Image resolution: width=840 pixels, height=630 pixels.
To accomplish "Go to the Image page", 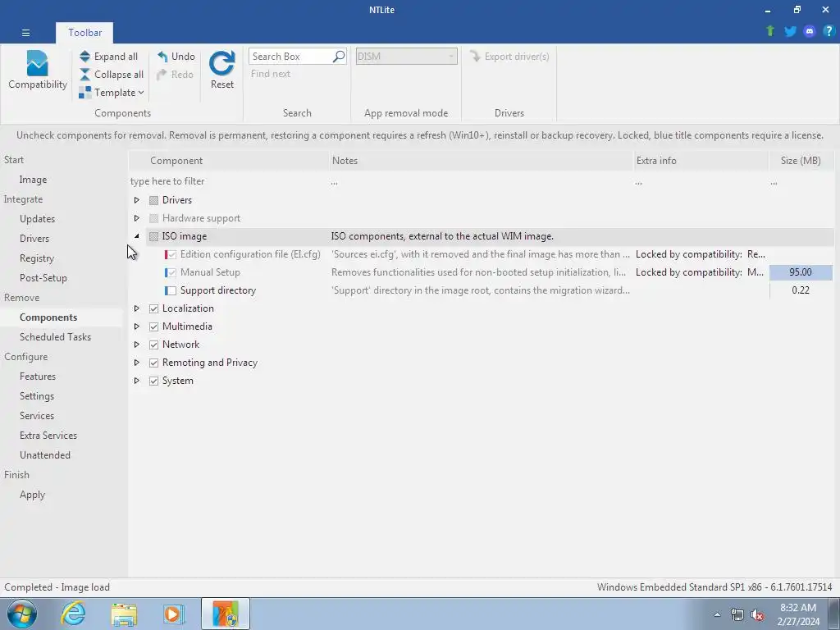I will coord(33,180).
